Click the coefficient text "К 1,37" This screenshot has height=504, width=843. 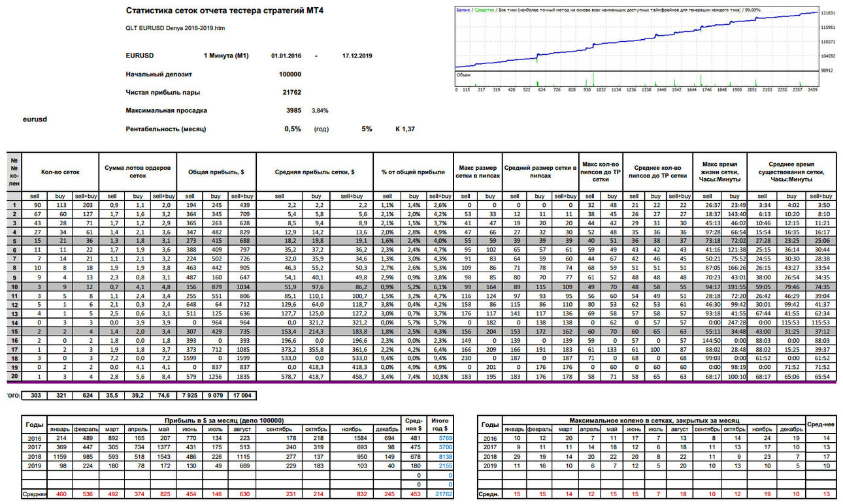pos(405,129)
